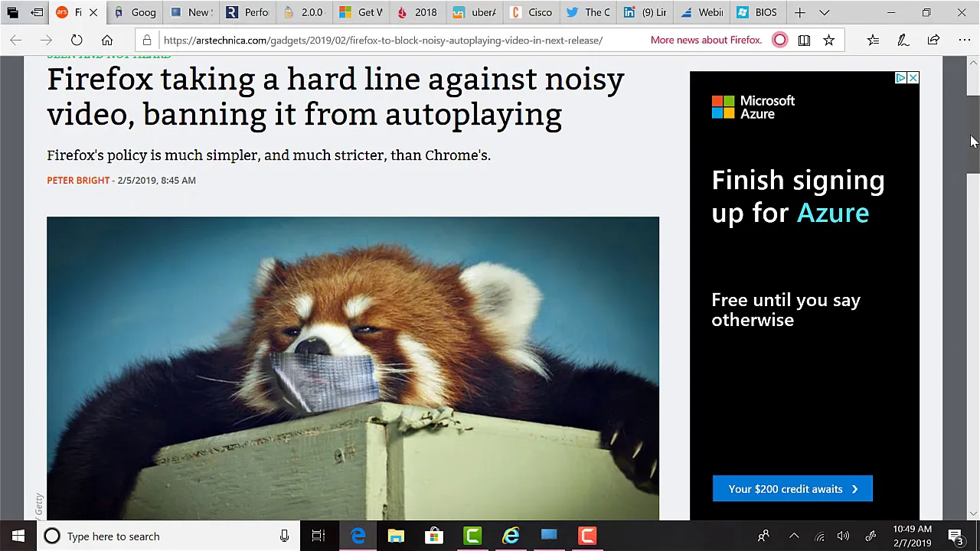Viewport: 980px width, 551px height.
Task: Add this page to favorites with the star
Action: click(x=828, y=40)
